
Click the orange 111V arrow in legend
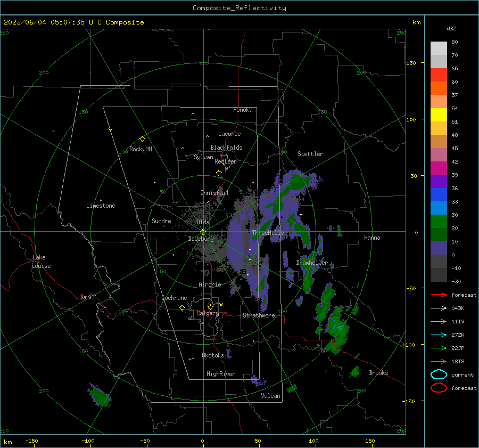(x=439, y=321)
